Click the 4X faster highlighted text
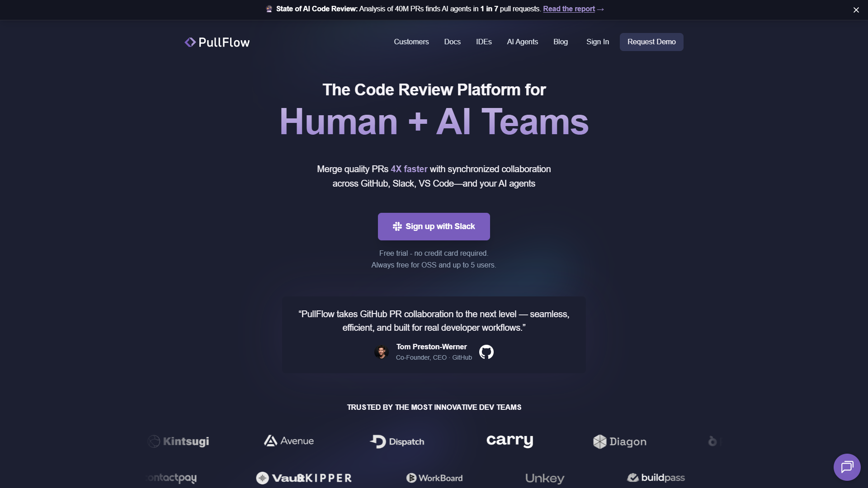This screenshot has width=868, height=488. pyautogui.click(x=409, y=169)
